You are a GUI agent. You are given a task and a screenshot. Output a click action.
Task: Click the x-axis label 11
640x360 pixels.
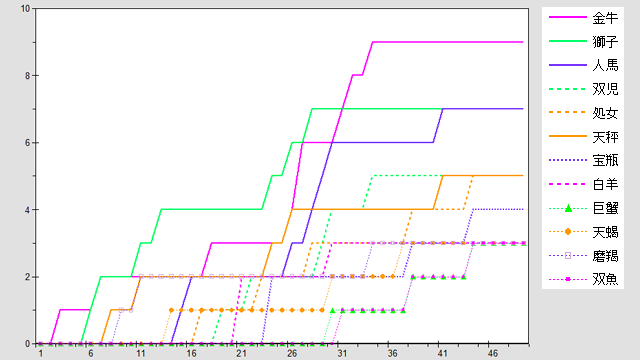tap(141, 353)
